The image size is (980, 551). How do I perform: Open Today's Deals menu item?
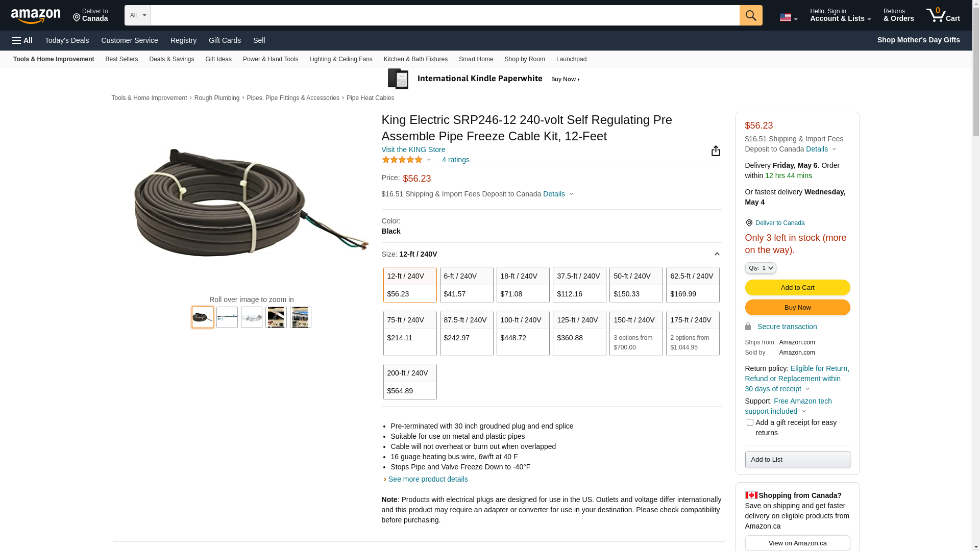[67, 40]
